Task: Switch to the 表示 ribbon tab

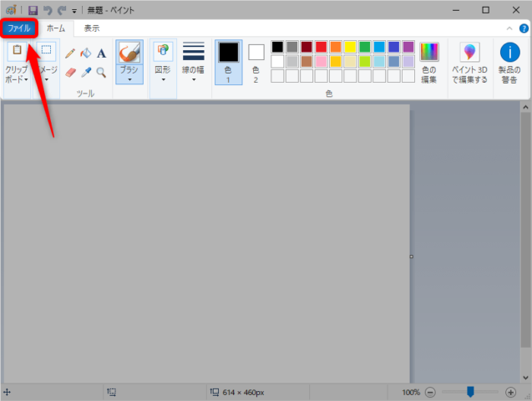Action: click(92, 28)
